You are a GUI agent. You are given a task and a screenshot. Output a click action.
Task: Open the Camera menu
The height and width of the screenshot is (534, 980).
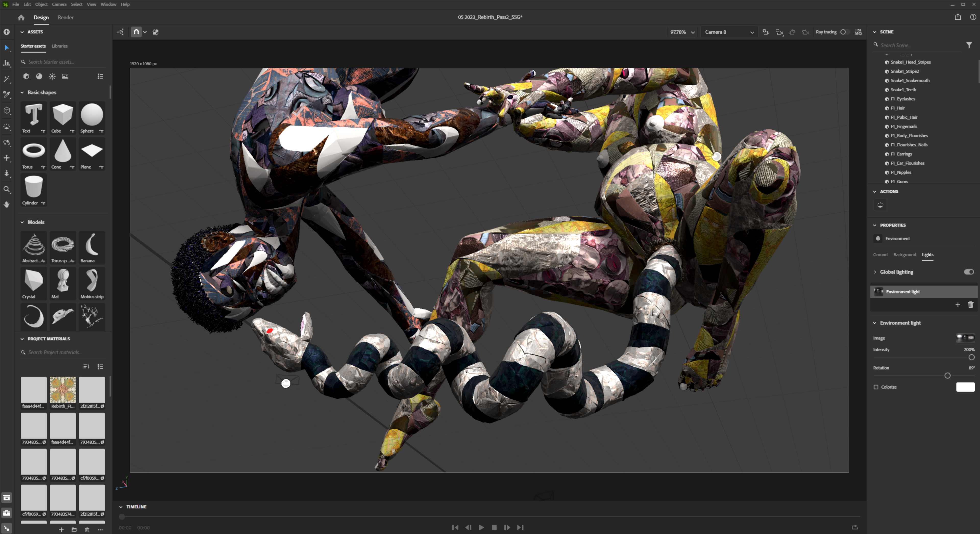pos(59,4)
